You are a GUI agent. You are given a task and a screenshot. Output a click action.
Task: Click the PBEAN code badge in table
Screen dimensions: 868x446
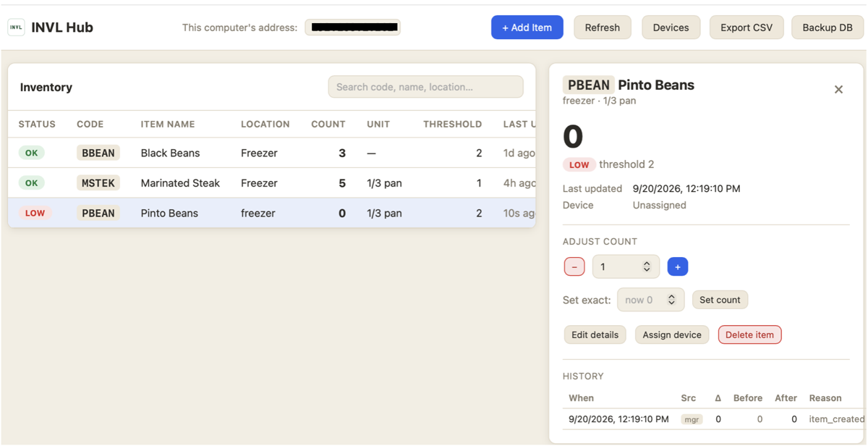point(98,214)
